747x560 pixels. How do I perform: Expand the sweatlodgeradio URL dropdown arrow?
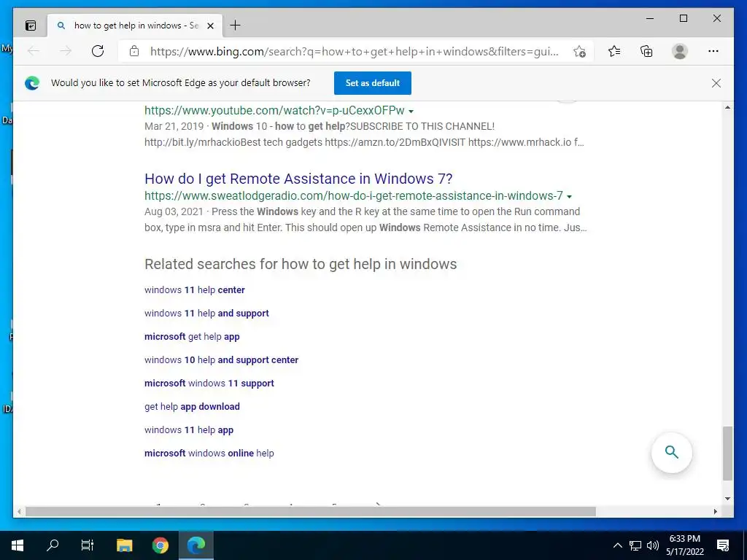point(569,197)
